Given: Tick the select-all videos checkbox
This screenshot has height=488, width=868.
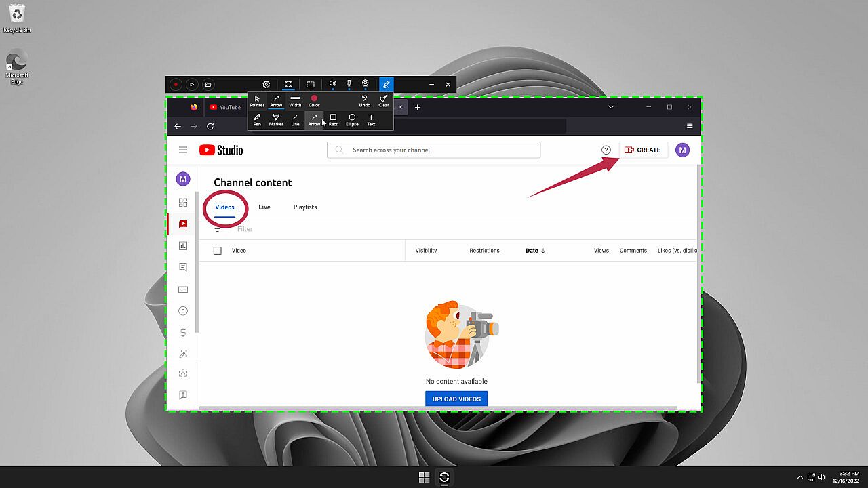Looking at the screenshot, I should coord(218,251).
